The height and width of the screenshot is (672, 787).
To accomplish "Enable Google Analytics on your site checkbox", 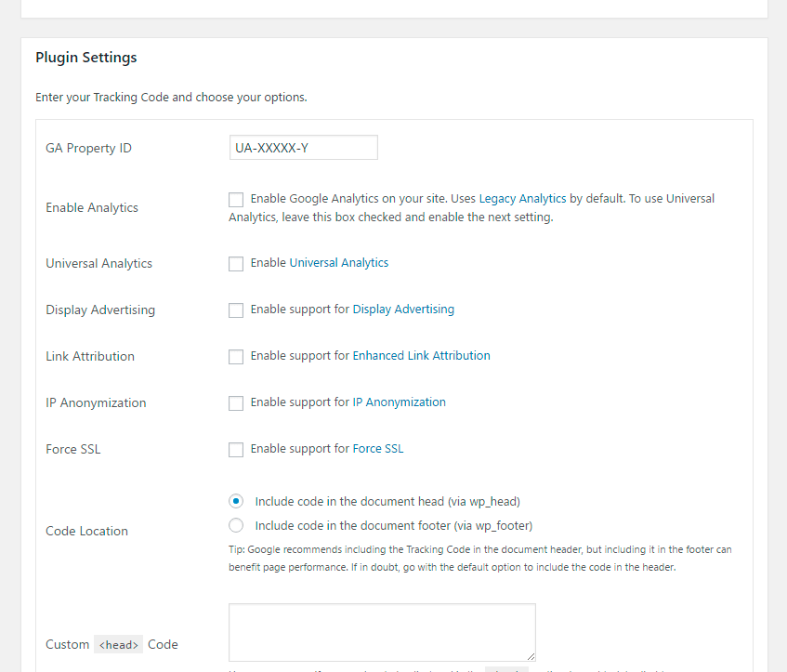I will 236,199.
